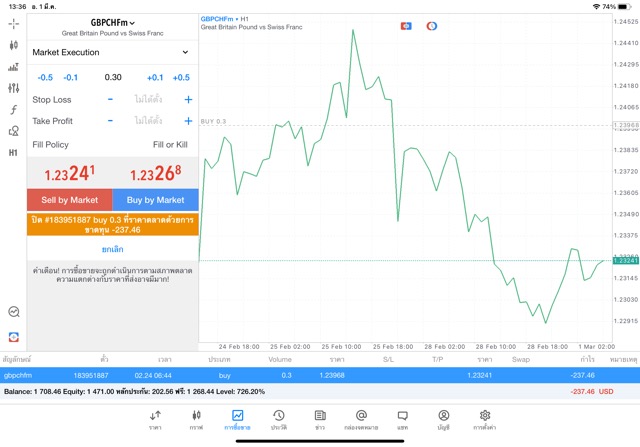This screenshot has height=447, width=640.
Task: Tap the S/L column header
Action: (x=388, y=359)
